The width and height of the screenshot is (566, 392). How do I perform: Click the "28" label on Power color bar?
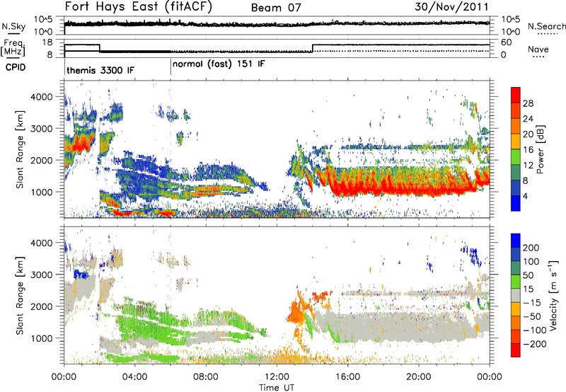pos(528,104)
